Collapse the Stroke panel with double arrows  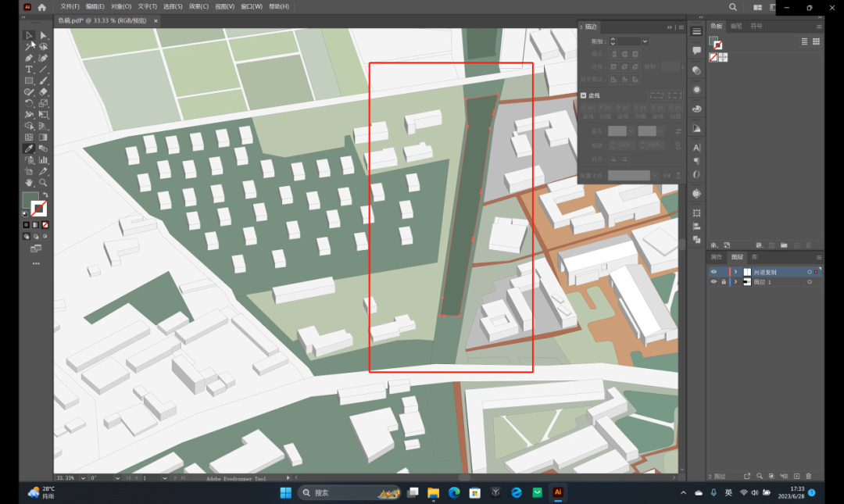coord(670,27)
